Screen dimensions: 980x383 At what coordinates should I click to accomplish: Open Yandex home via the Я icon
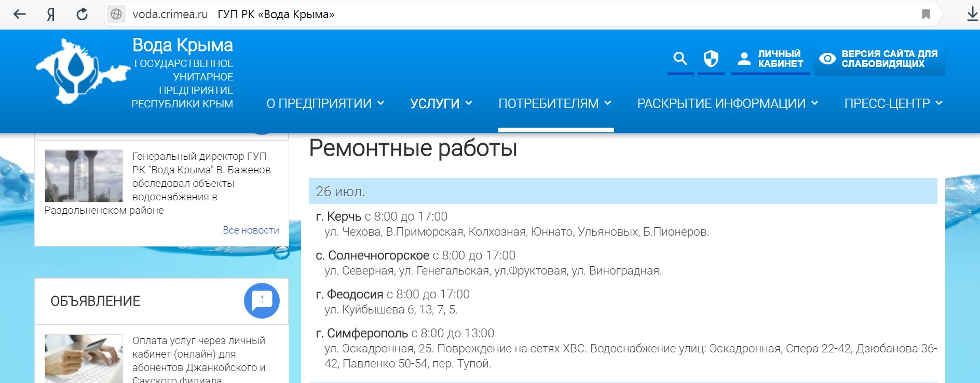coord(50,14)
